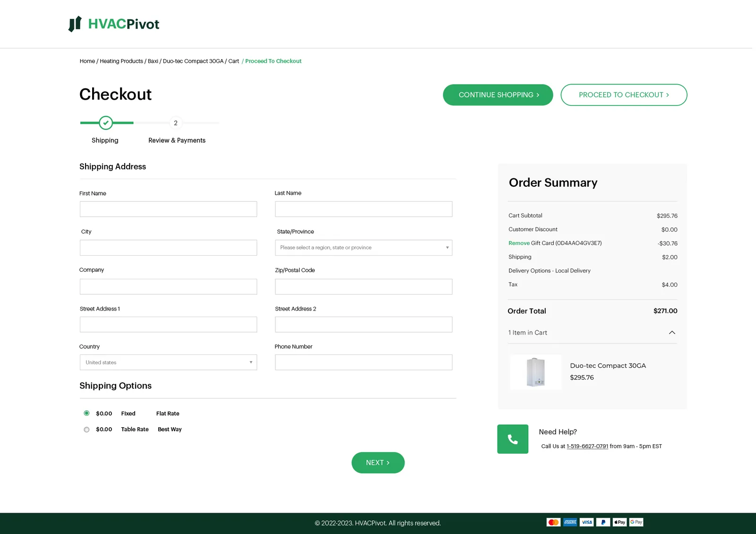Click the Proceed to Checkout button
756x534 pixels.
coord(624,95)
